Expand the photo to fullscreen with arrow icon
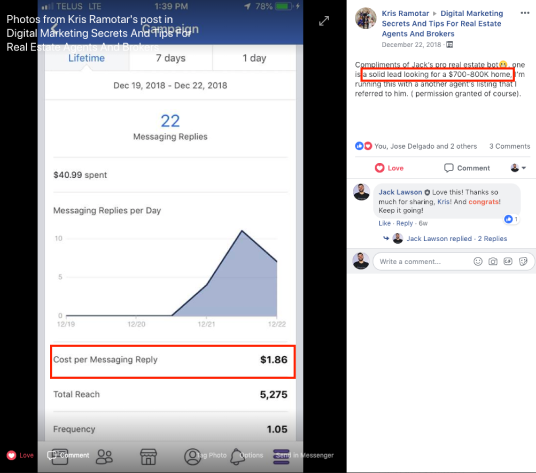The width and height of the screenshot is (536, 473). click(324, 21)
